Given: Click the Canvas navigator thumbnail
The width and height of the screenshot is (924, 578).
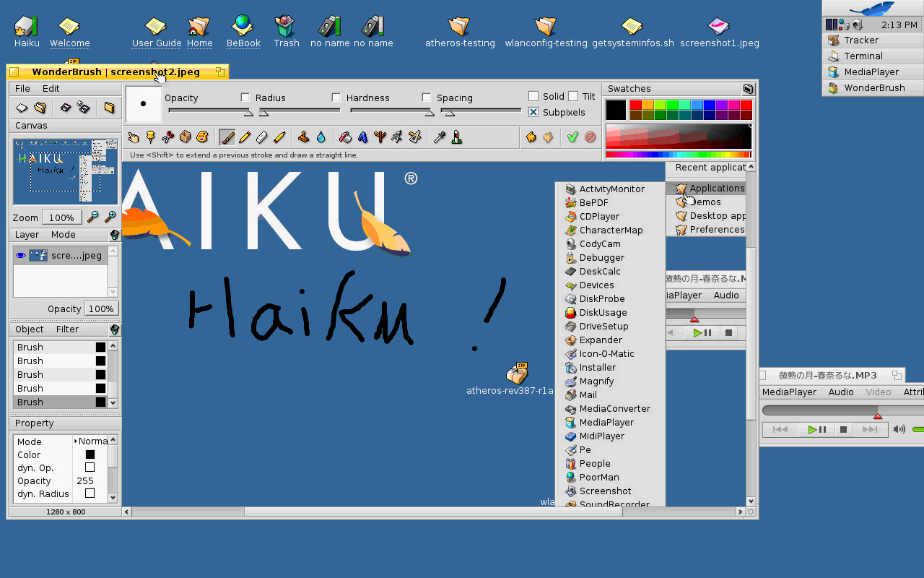Looking at the screenshot, I should [66, 172].
